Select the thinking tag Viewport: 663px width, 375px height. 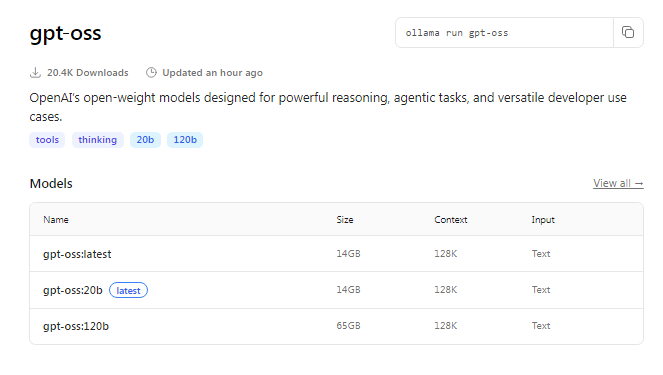pos(98,140)
